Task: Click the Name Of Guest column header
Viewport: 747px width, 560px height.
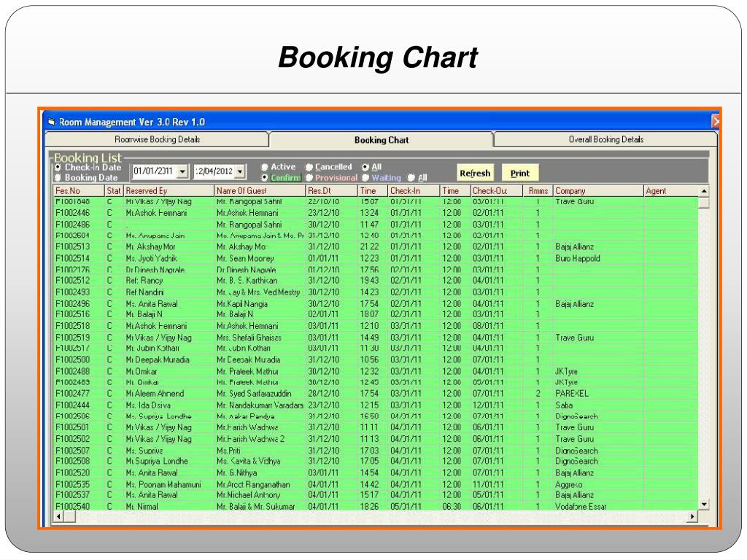Action: 260,191
